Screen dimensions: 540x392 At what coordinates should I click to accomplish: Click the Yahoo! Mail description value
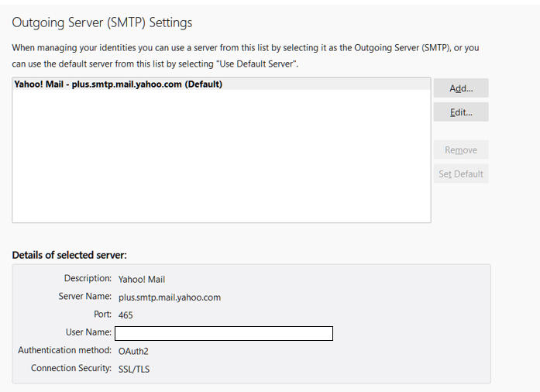[142, 280]
